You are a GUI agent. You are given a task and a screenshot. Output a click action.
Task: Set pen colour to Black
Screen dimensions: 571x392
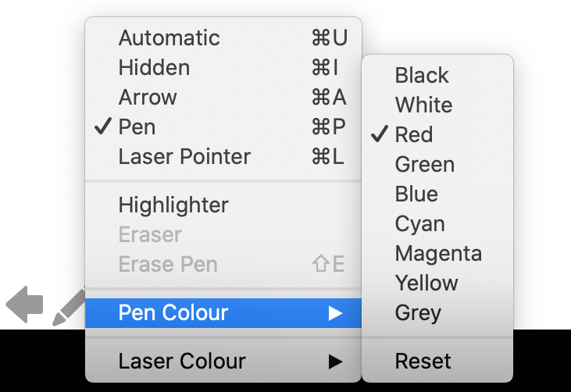(437, 75)
